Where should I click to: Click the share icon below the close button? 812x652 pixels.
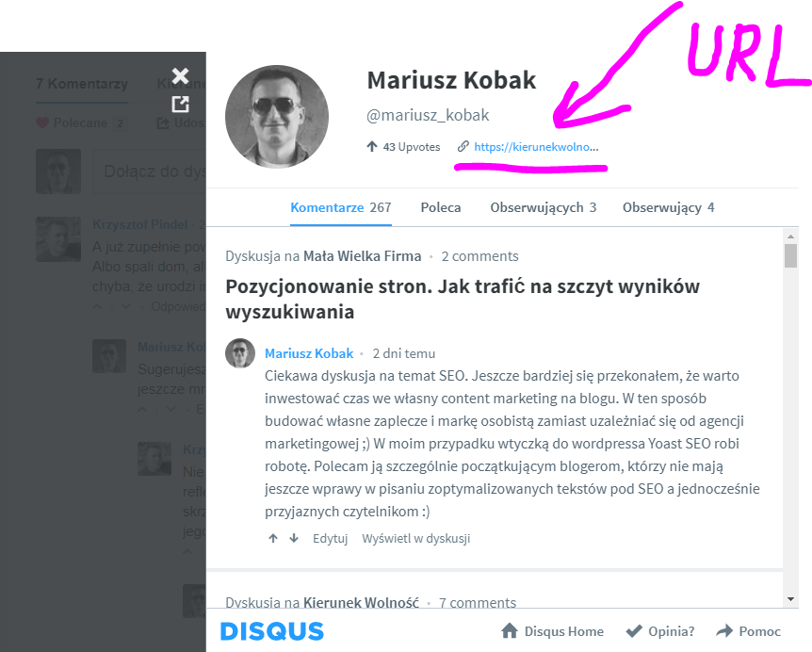(x=179, y=102)
